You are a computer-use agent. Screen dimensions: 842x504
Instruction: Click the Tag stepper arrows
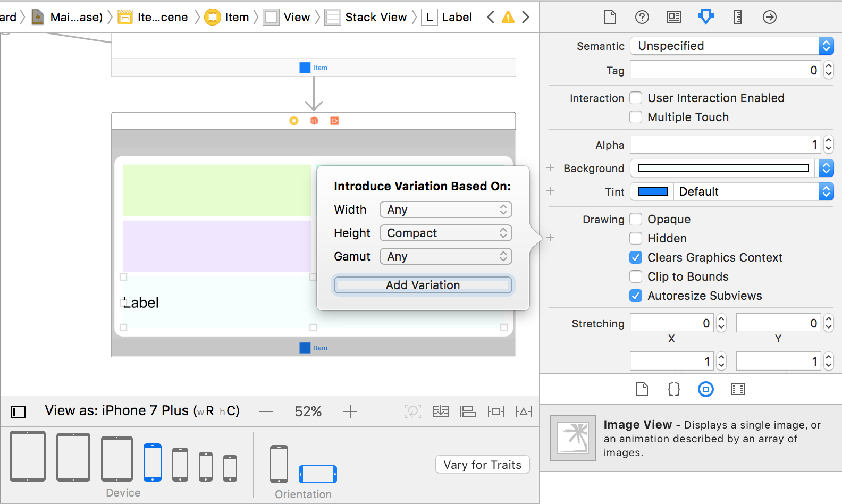pyautogui.click(x=829, y=70)
